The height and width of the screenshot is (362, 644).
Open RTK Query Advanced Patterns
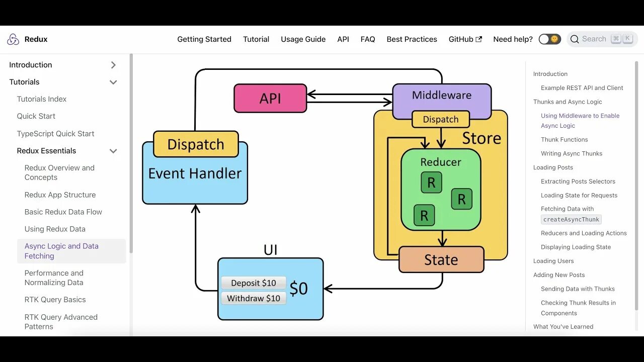[x=61, y=322]
